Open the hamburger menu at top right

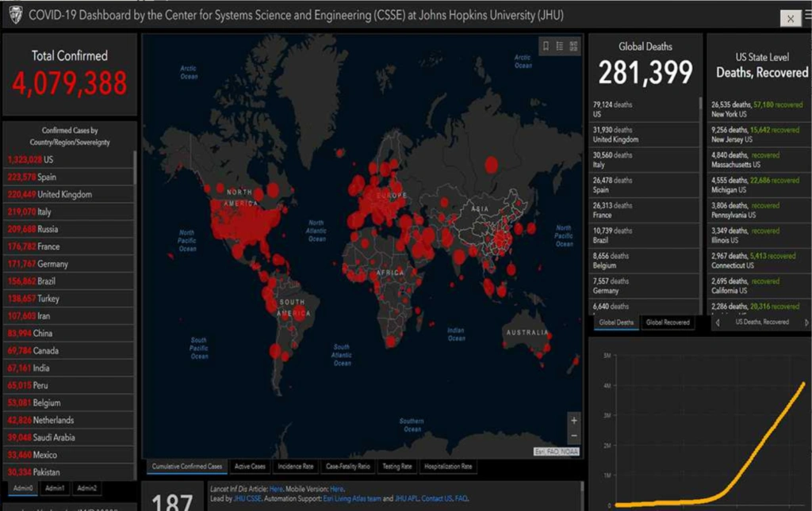click(808, 16)
